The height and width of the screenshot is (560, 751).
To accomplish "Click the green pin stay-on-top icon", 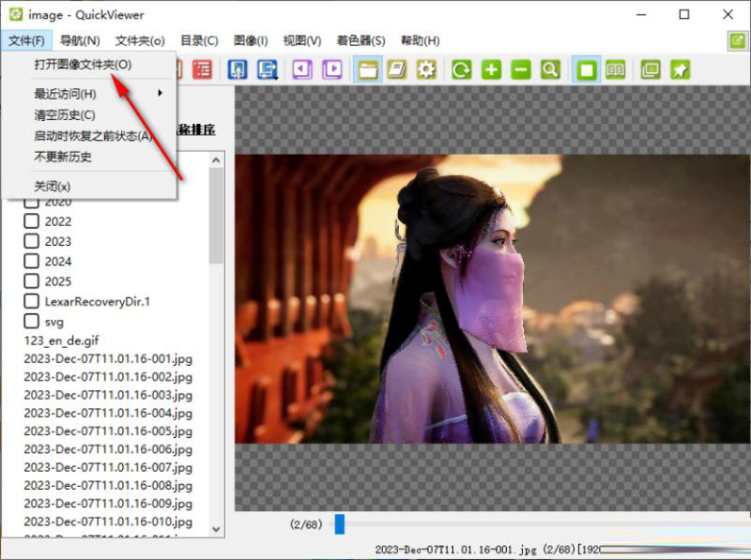I will (680, 69).
